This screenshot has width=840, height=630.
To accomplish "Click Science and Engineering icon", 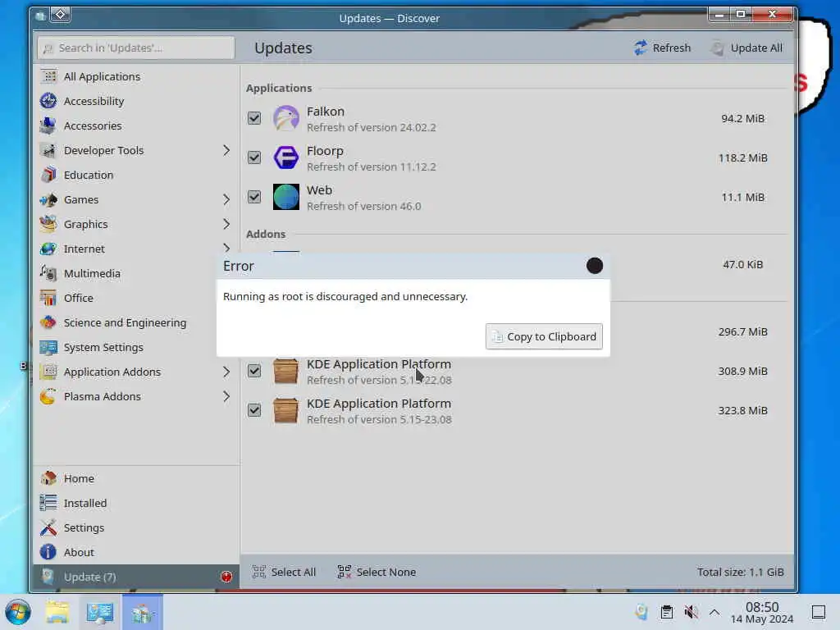I will coord(48,323).
